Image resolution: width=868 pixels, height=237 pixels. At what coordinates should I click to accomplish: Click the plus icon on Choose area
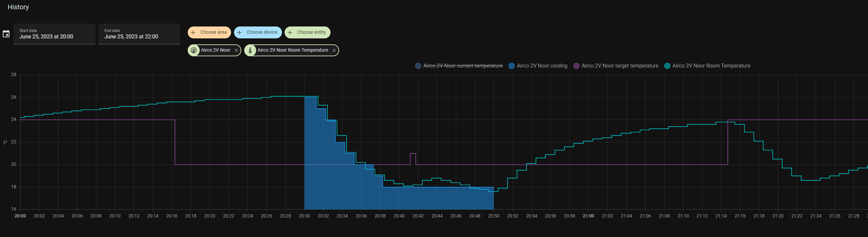click(193, 32)
